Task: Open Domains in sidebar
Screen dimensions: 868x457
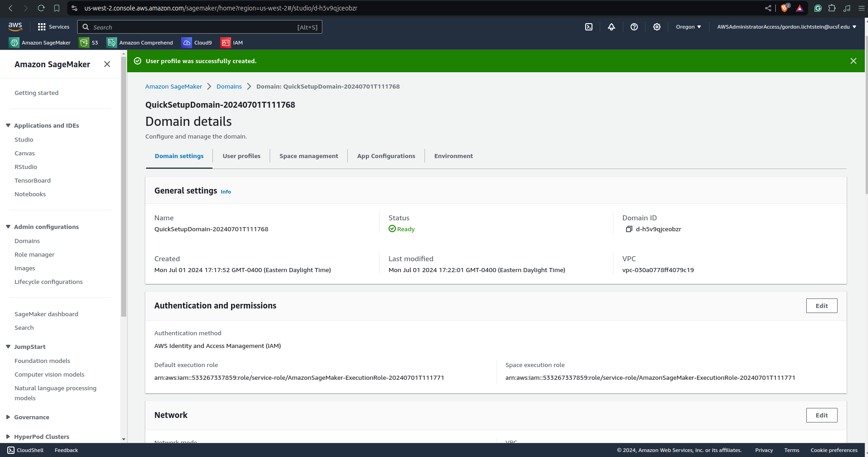Action: coord(27,241)
